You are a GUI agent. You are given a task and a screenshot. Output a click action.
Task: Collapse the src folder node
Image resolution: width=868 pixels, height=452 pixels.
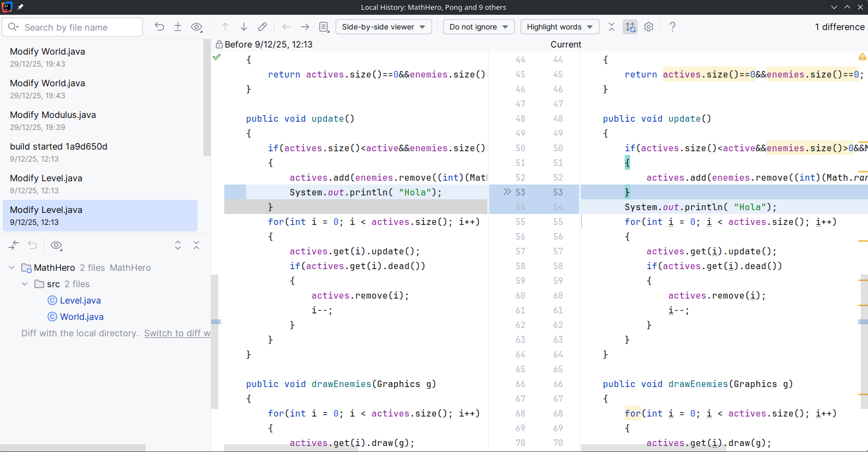click(x=25, y=284)
